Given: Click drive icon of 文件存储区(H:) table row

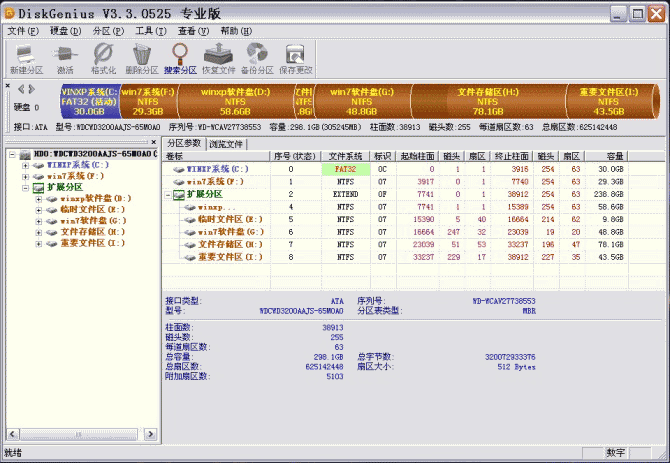Looking at the screenshot, I should point(190,245).
